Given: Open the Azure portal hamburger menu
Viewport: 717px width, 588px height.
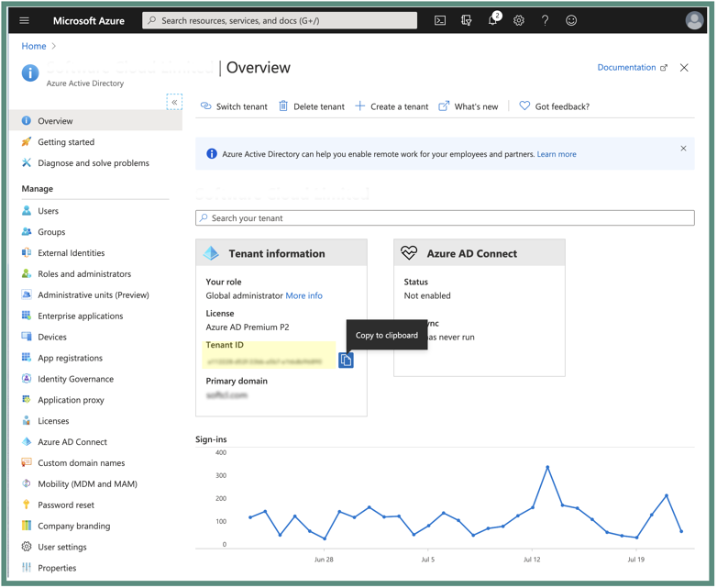Looking at the screenshot, I should (x=25, y=20).
